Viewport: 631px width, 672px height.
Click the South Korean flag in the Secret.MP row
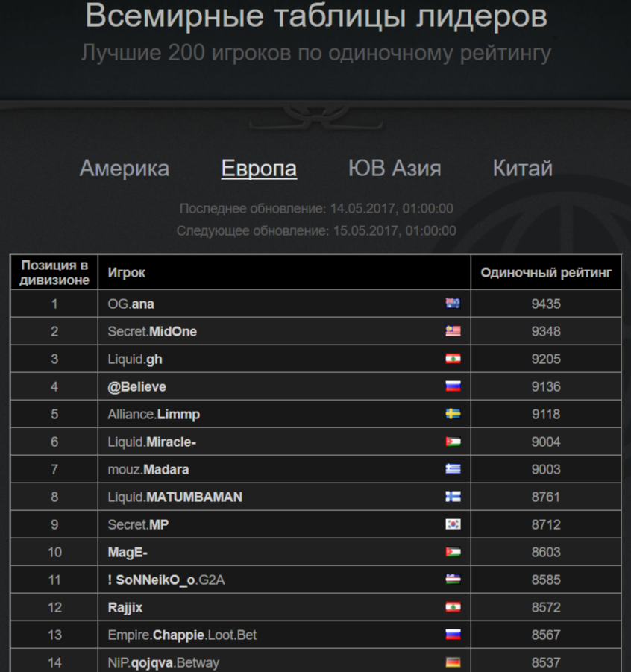453,524
